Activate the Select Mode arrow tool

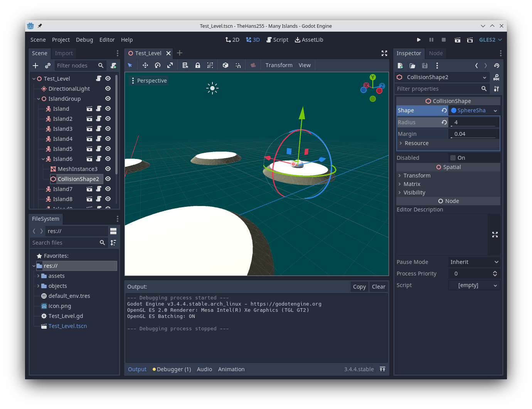click(x=130, y=65)
